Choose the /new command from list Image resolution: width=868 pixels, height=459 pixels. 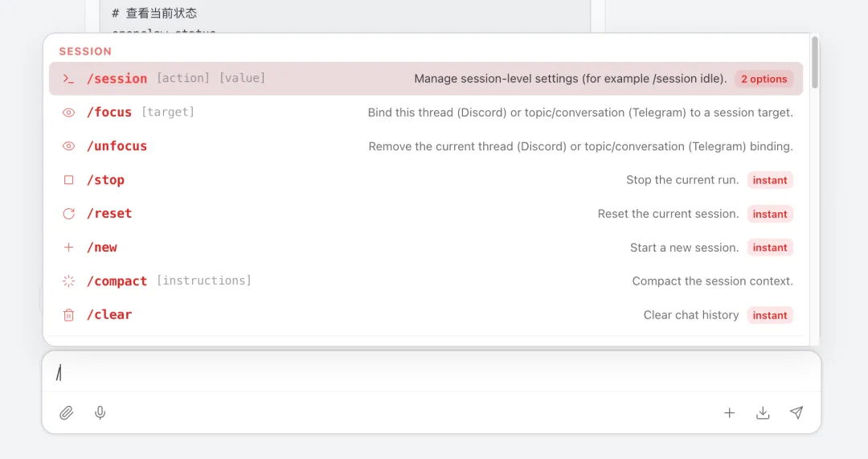(102, 248)
